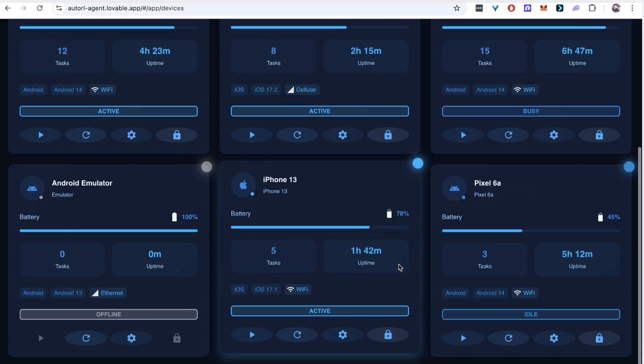The image size is (644, 364).
Task: Refresh the iPhone 13 device
Action: point(297,335)
